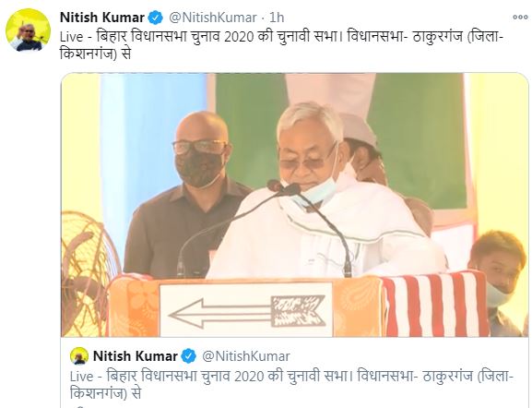Click the podium microphone in the video frame
The width and height of the screenshot is (532, 408).
point(284,188)
